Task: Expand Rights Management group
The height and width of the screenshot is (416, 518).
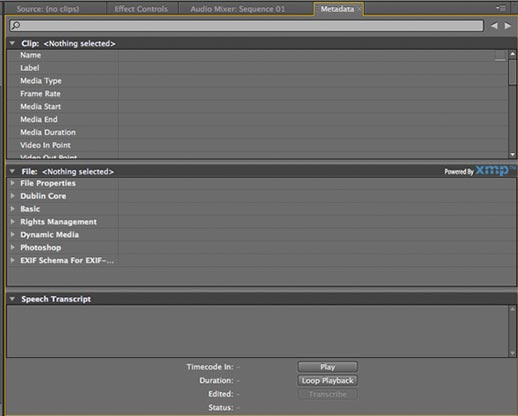Action: tap(13, 222)
